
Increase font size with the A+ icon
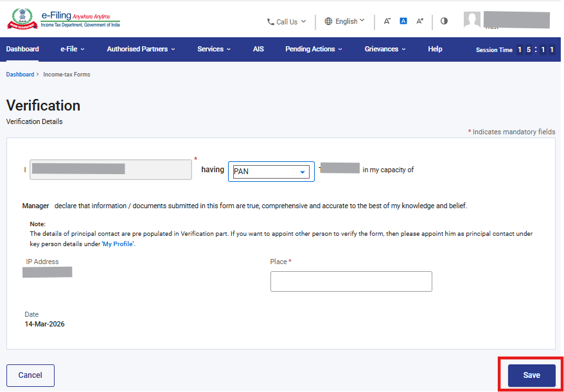(x=419, y=21)
